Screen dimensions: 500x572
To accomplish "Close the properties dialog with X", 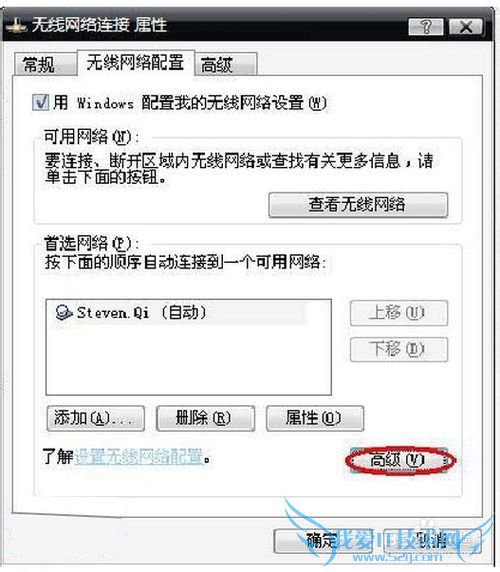I will pyautogui.click(x=466, y=27).
